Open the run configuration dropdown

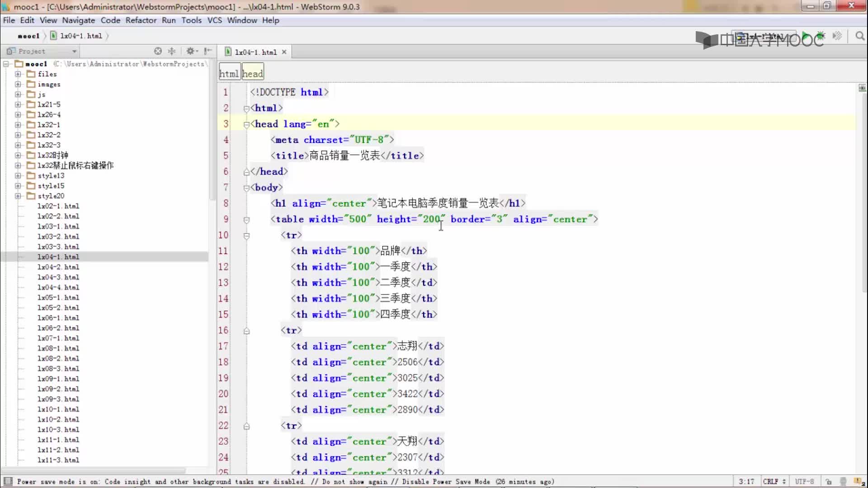tap(764, 36)
